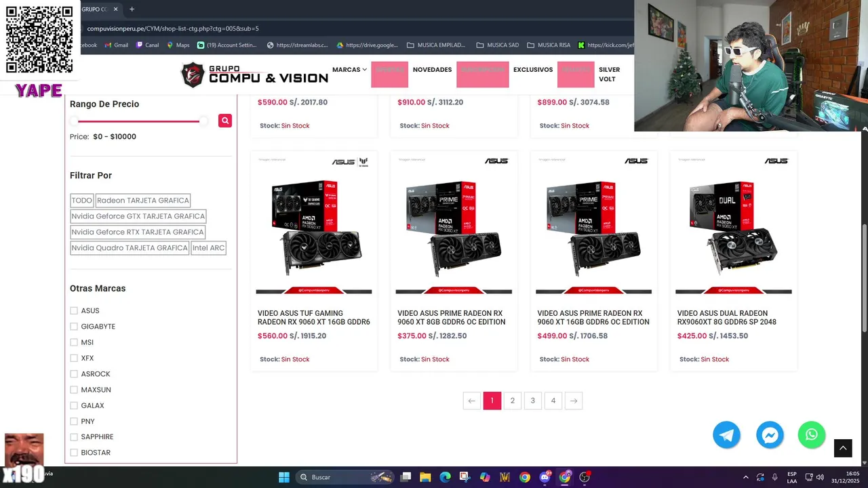Open Copilot from taskbar

485,477
